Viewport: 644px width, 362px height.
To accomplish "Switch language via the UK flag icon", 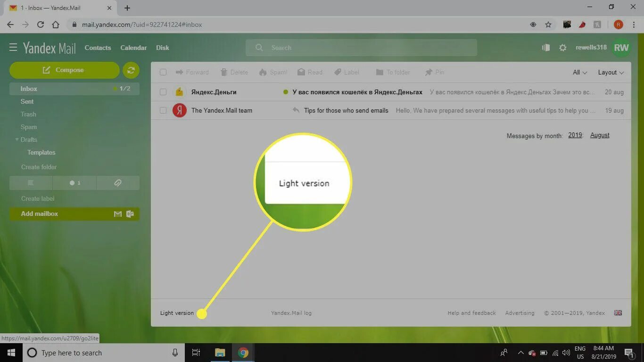I will coord(618,313).
